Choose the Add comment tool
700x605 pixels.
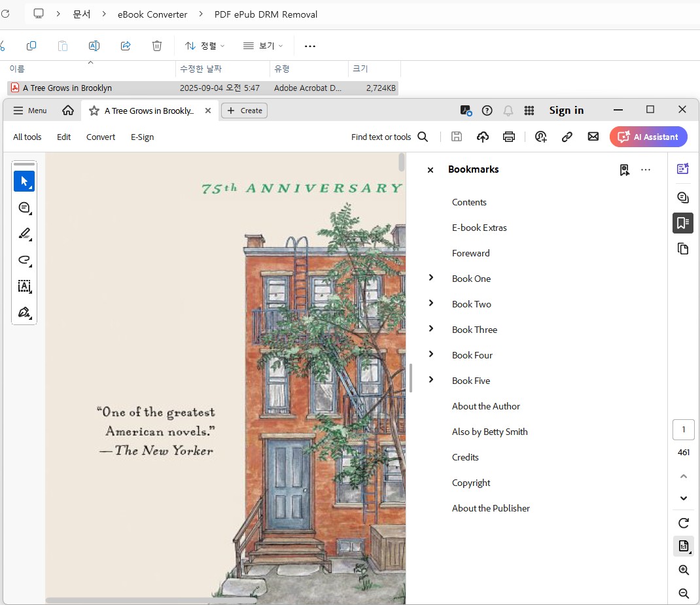24,207
